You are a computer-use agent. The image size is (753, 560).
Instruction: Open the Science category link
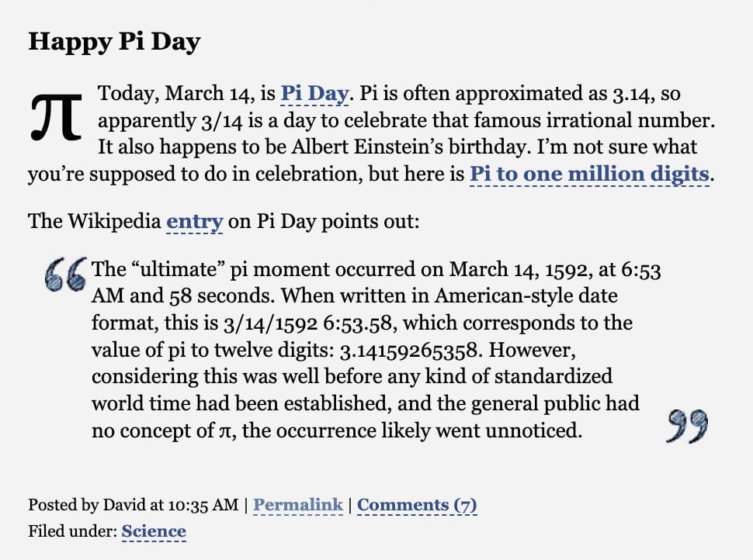[154, 531]
